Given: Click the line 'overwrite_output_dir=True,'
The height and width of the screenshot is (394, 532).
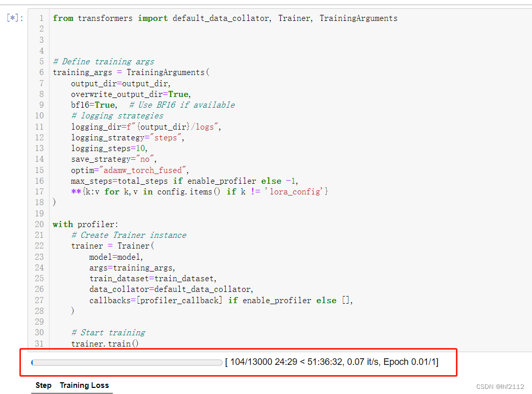Looking at the screenshot, I should 131,94.
